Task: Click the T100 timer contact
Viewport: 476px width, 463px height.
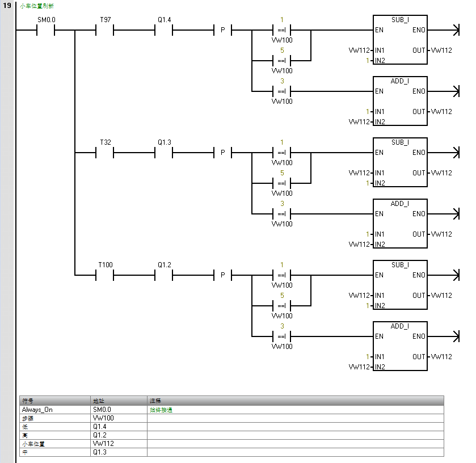Action: coord(105,276)
